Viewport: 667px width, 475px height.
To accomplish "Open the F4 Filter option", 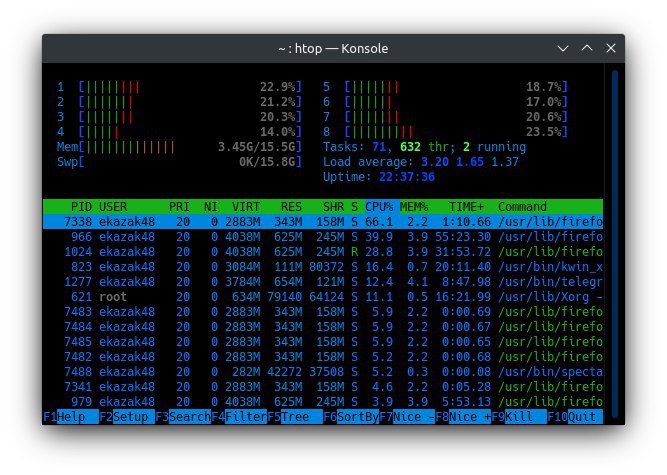I will click(239, 417).
